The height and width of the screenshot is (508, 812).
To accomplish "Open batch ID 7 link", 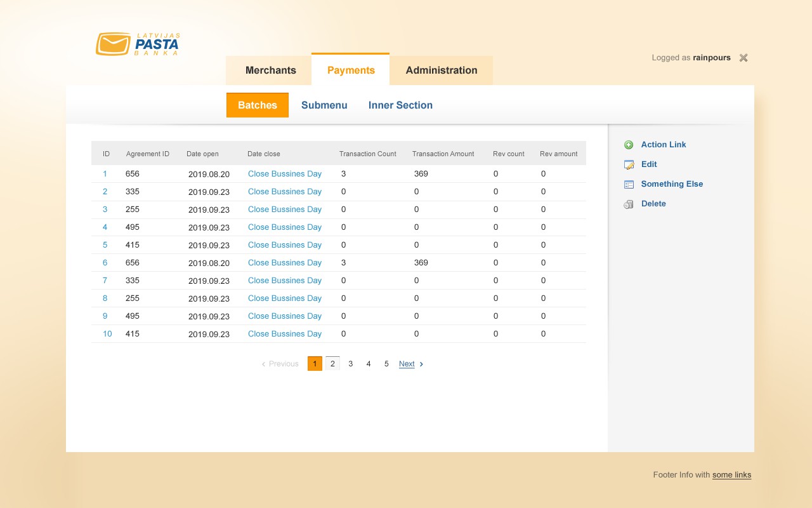I will 105,281.
